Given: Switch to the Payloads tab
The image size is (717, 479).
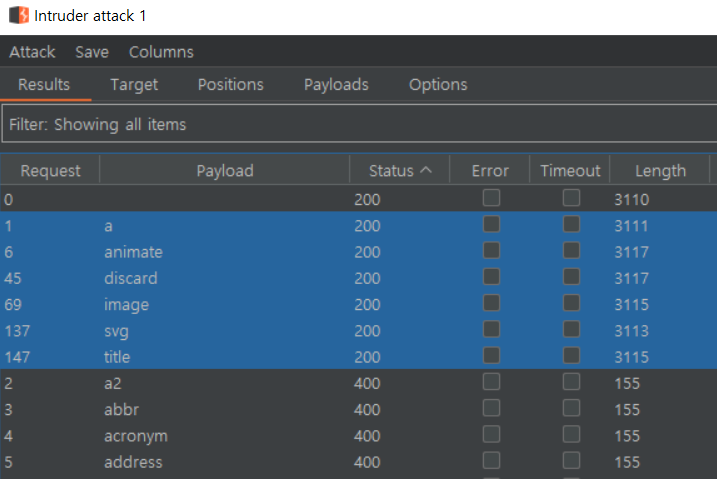Looking at the screenshot, I should pos(336,85).
